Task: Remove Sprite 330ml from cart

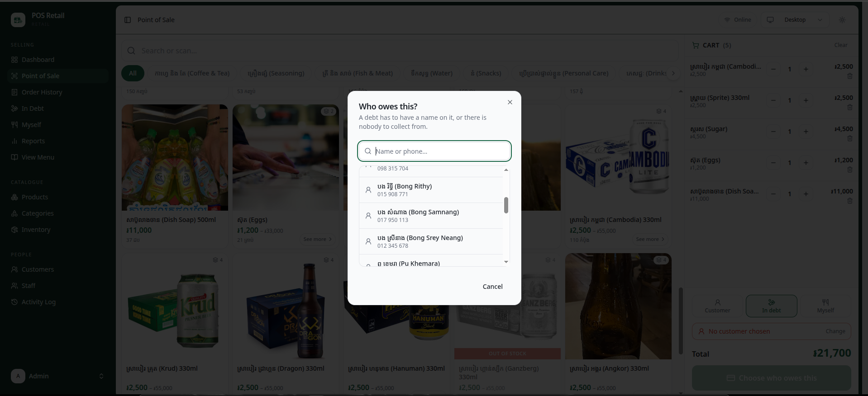Action: [850, 108]
